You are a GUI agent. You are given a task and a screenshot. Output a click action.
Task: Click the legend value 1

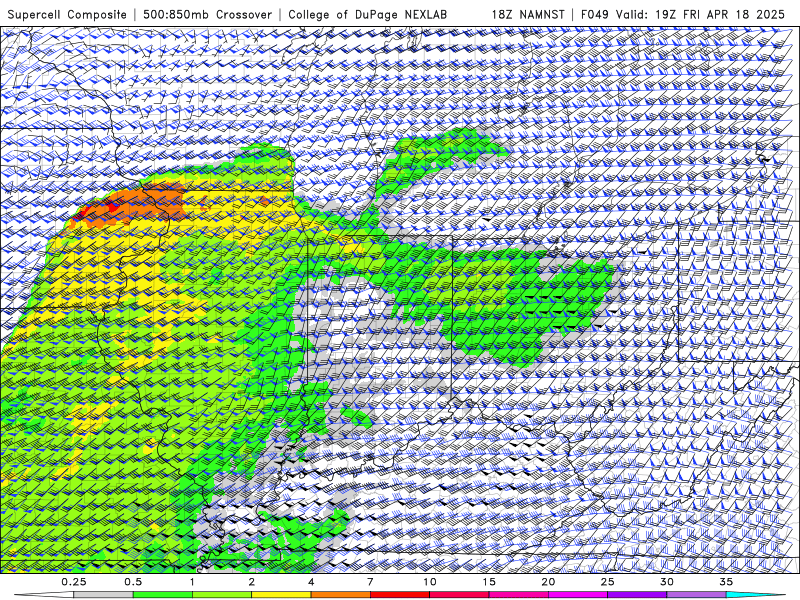point(192,582)
